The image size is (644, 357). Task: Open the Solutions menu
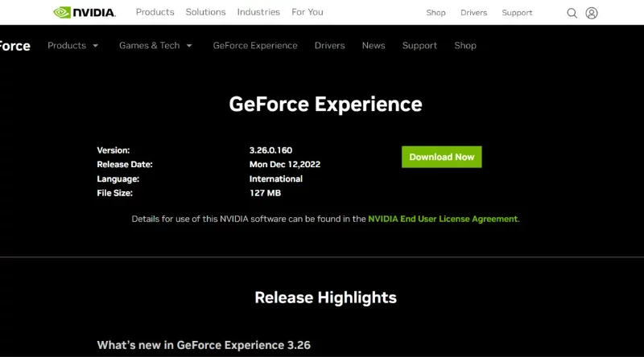(x=205, y=12)
